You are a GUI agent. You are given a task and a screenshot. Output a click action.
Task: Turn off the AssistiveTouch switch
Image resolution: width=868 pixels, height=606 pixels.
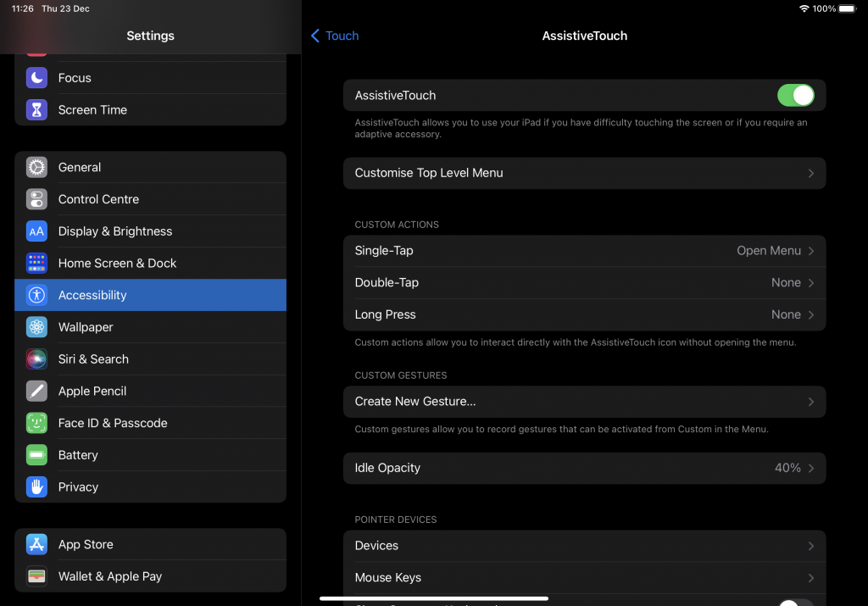(x=795, y=95)
